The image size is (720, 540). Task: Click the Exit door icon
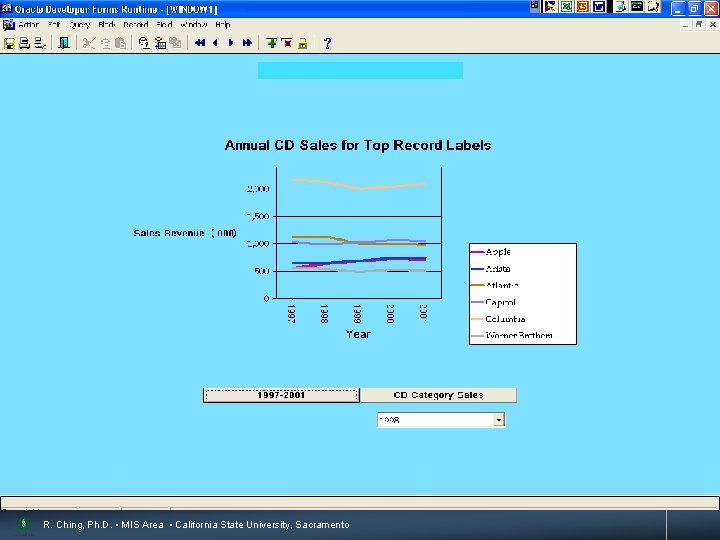pos(64,43)
